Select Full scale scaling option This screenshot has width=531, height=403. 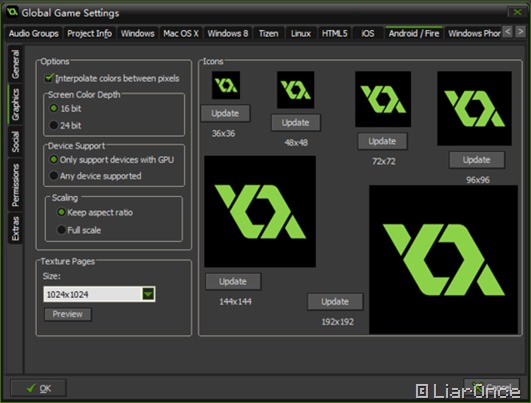61,230
